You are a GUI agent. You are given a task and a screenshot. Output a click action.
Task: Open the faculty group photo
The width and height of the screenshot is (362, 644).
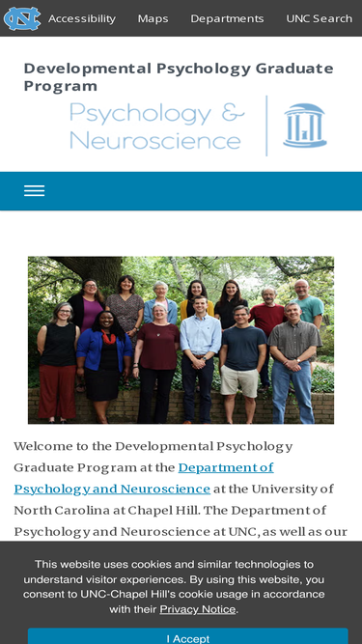181,340
